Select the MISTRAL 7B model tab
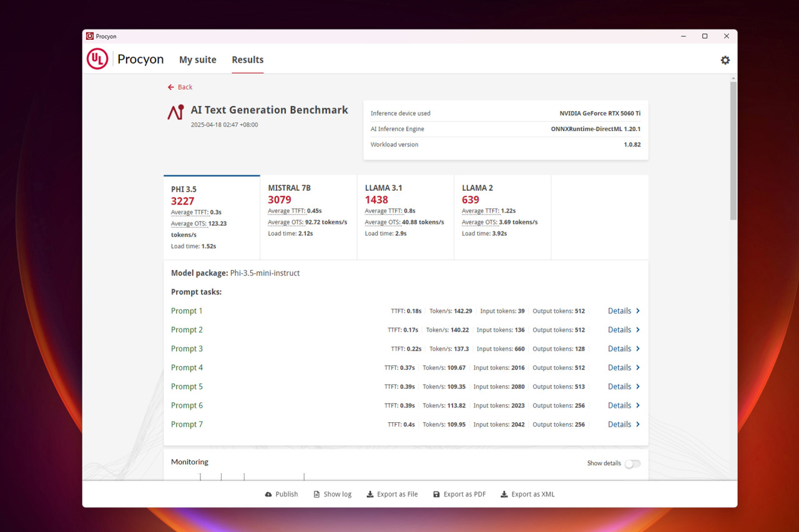Screen dimensions: 799x532 309,218
